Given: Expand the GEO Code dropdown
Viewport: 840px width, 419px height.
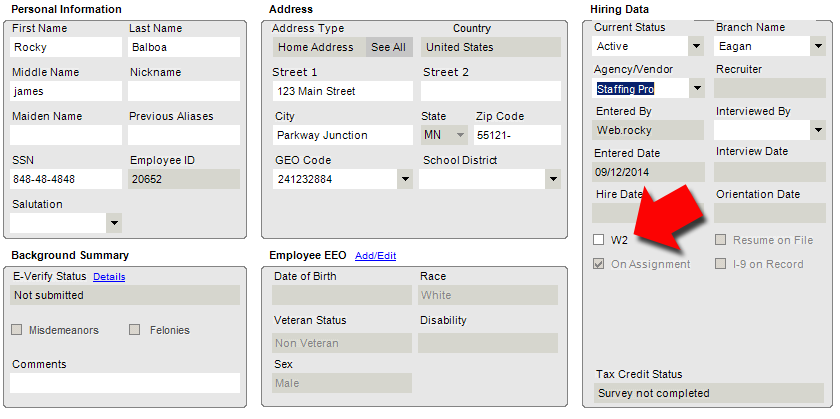Looking at the screenshot, I should 405,179.
